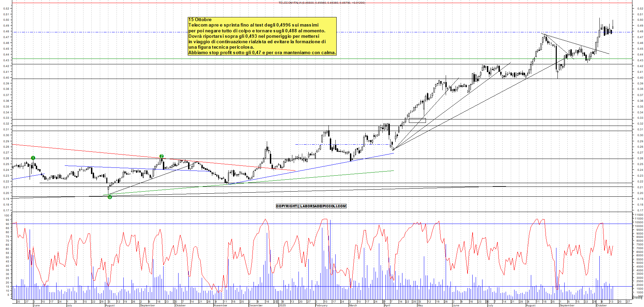Click the 0.17 price label on right axis
Screen dimensions: 644x307
[x=640, y=210]
